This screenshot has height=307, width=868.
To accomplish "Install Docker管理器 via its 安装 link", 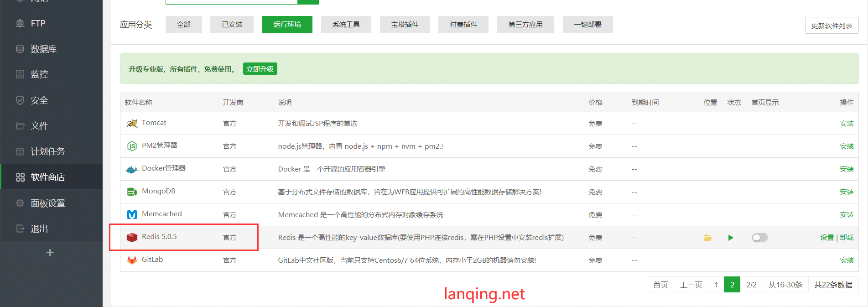I will 847,169.
